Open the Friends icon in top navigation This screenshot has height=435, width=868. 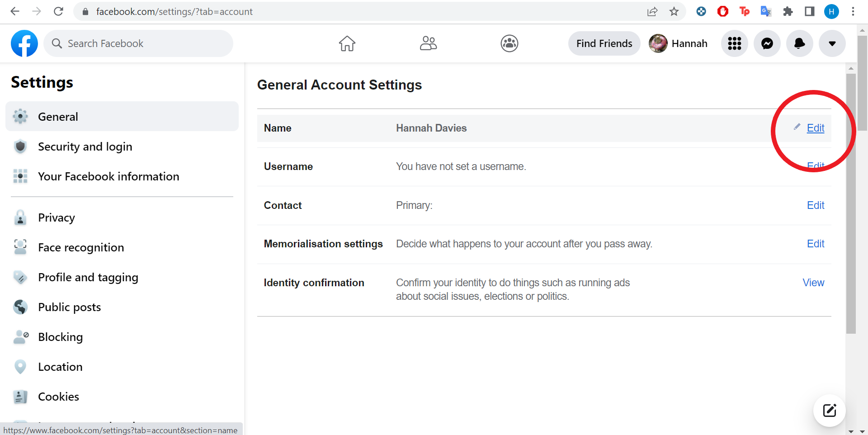pyautogui.click(x=428, y=43)
